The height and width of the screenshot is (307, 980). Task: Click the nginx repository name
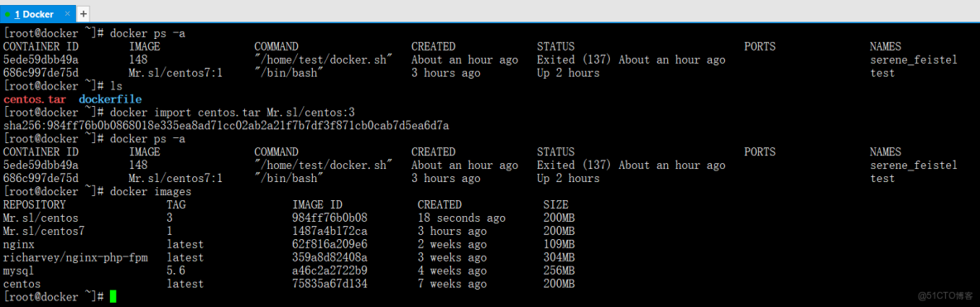point(19,244)
